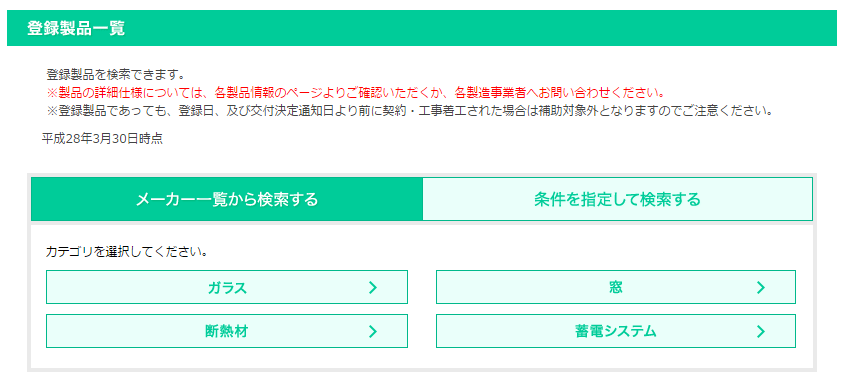Click the chevron arrow on 断熱材 row
This screenshot has height=381, width=848.
pyautogui.click(x=373, y=331)
